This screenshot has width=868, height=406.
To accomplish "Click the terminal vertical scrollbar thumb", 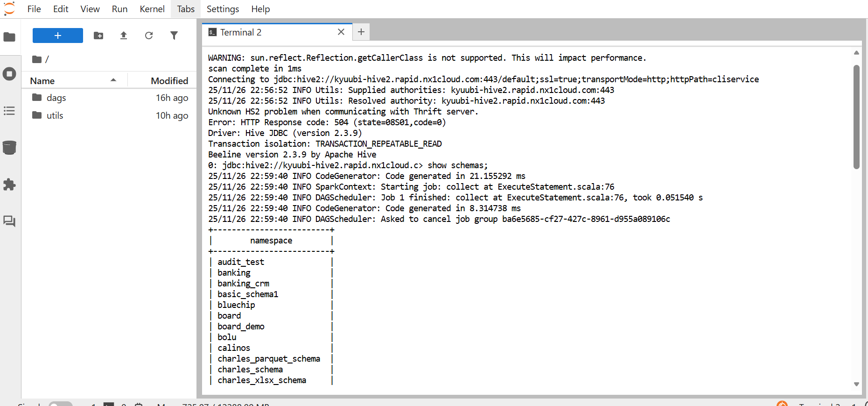I will coord(856,117).
